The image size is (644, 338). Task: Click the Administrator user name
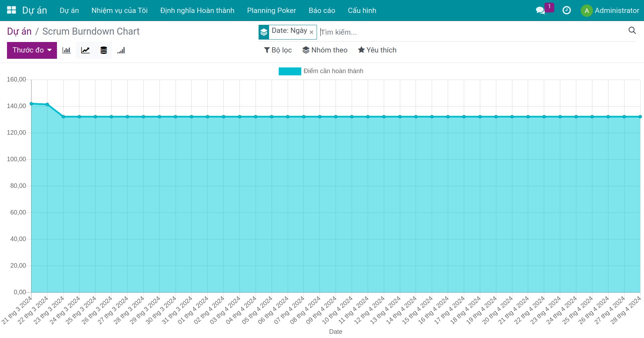[x=617, y=10]
